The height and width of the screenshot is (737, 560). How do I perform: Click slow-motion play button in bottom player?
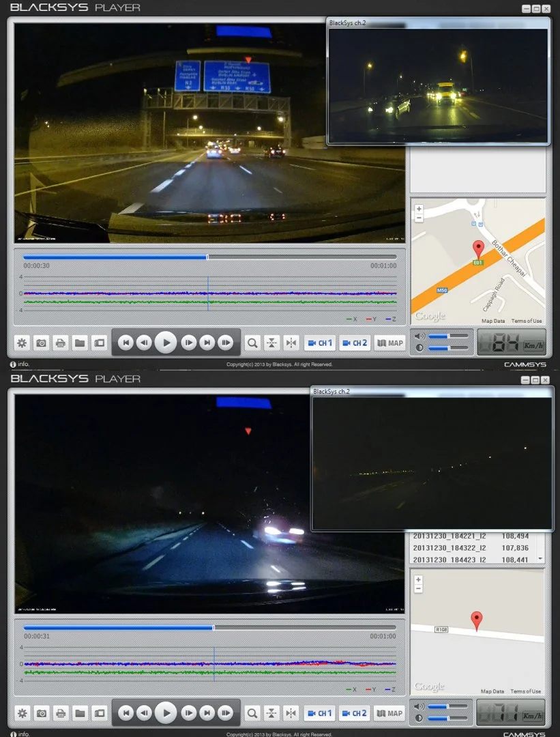click(226, 713)
